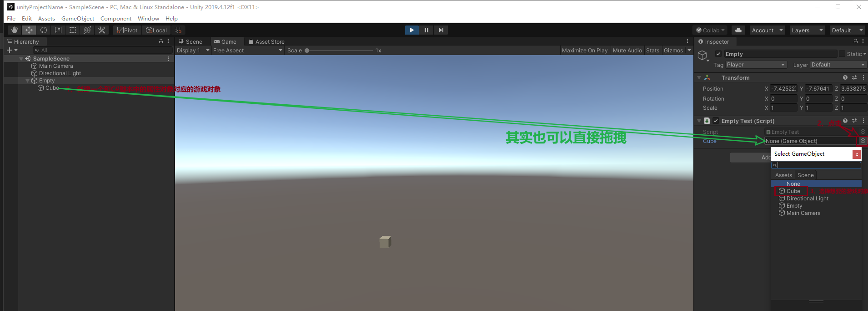Select the Rotate tool
Viewport: 868px width, 311px height.
coord(44,30)
